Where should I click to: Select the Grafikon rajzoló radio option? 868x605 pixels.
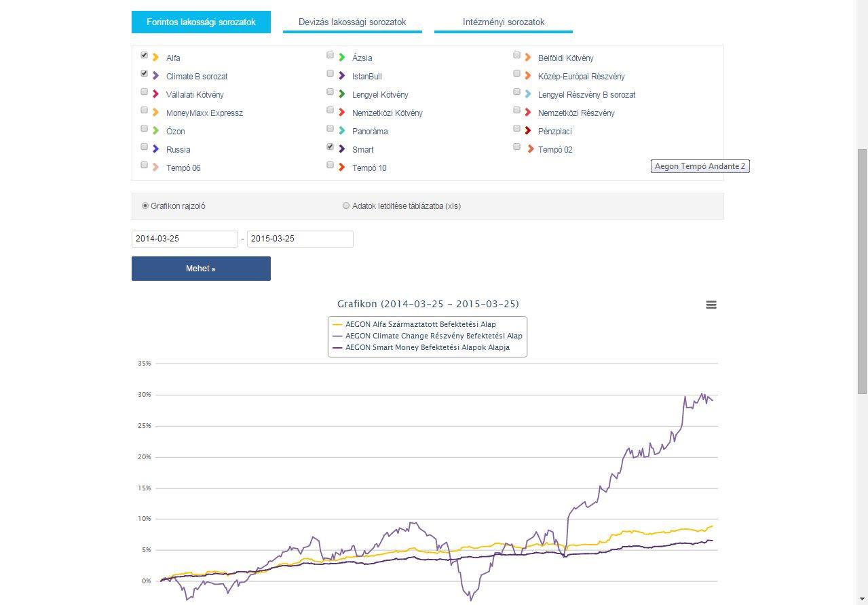[x=145, y=206]
